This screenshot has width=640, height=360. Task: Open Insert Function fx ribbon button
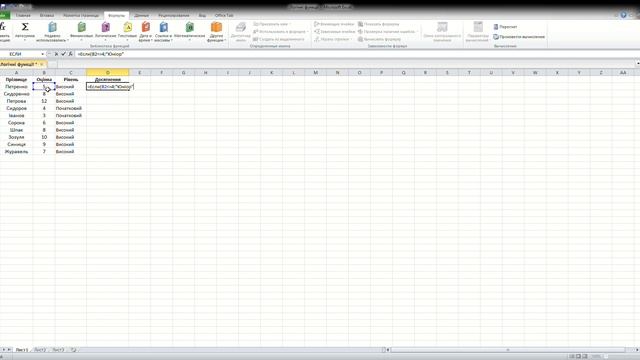pyautogui.click(x=2, y=27)
